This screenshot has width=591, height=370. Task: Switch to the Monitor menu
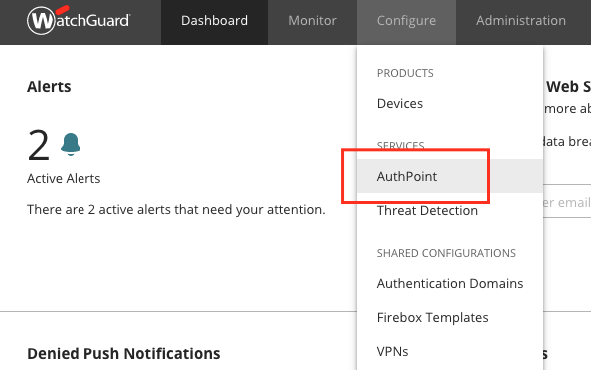click(x=312, y=21)
